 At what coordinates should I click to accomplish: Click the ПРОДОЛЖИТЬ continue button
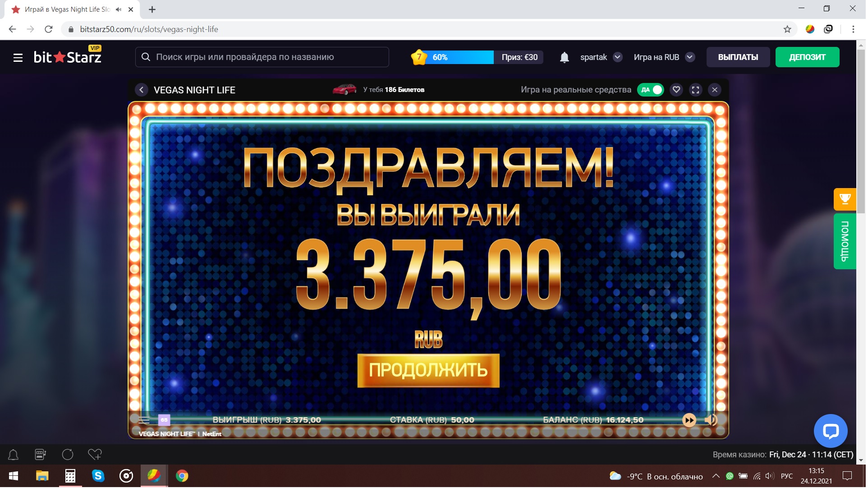(429, 371)
